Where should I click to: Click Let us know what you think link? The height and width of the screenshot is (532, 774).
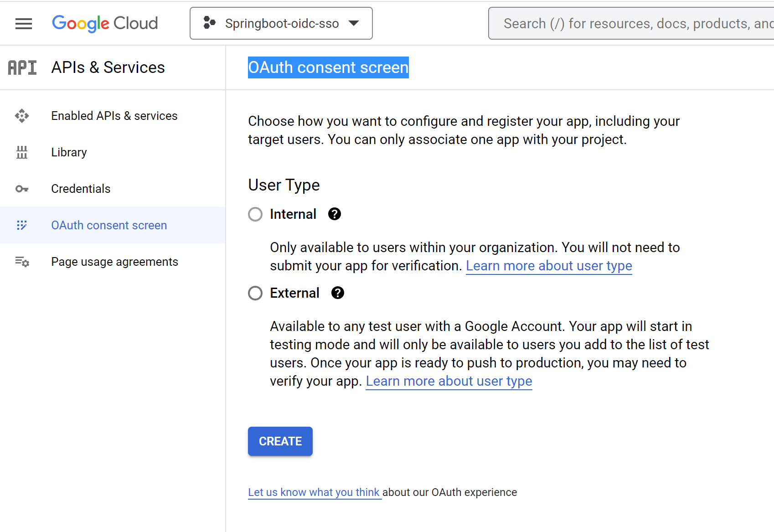(x=315, y=492)
